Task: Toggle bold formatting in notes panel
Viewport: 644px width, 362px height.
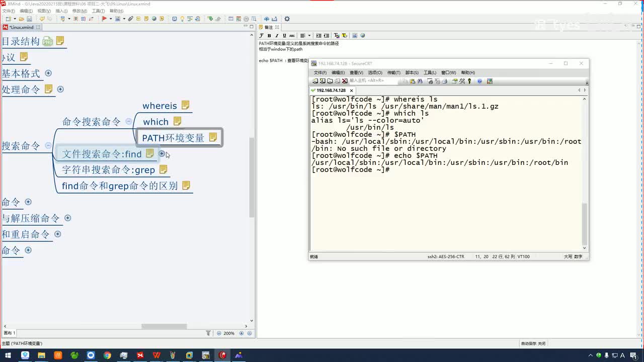Action: click(x=269, y=36)
